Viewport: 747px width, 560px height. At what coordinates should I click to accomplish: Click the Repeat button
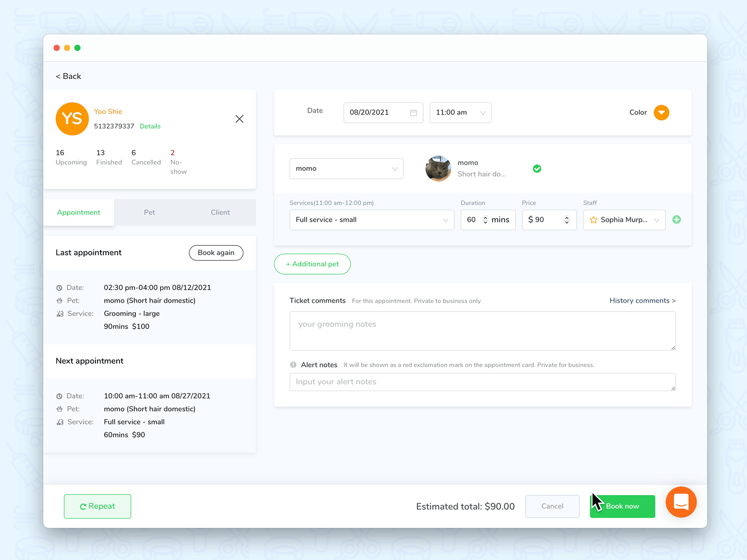[x=98, y=507]
